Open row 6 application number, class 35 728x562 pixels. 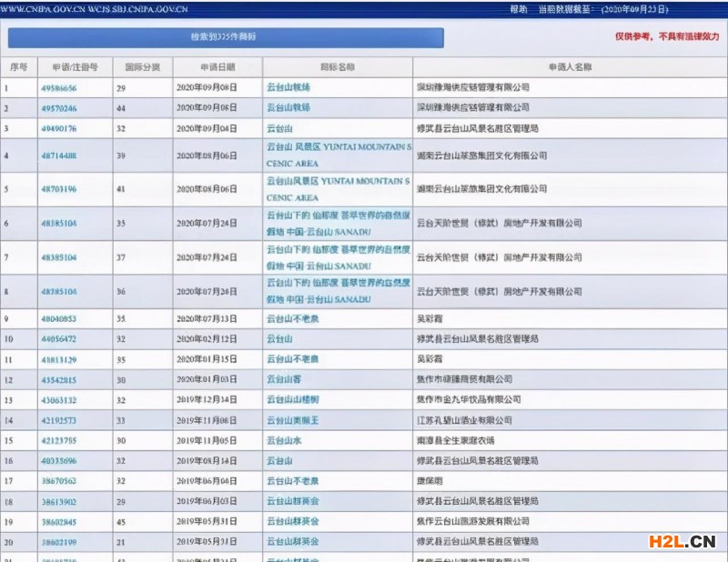pyautogui.click(x=59, y=223)
